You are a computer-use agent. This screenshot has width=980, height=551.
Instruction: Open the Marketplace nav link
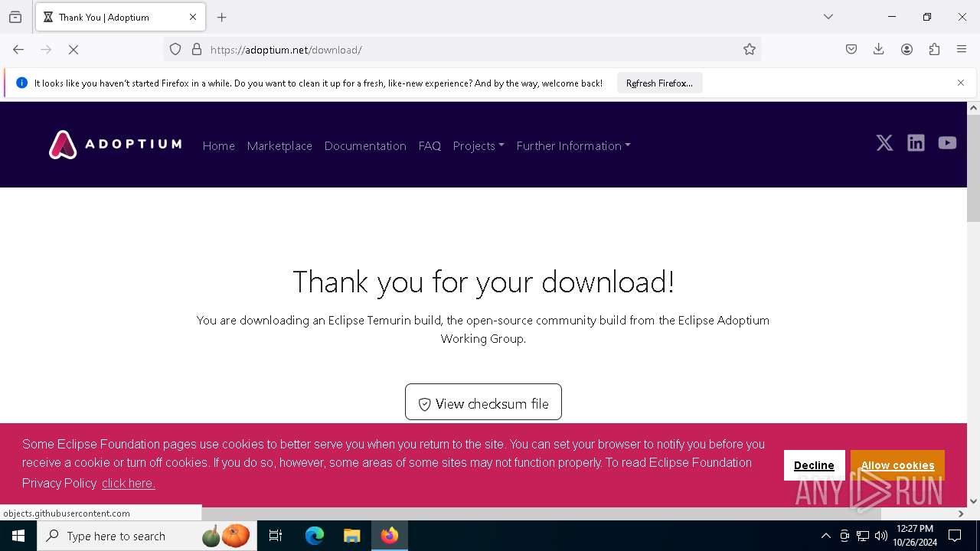[x=279, y=145]
